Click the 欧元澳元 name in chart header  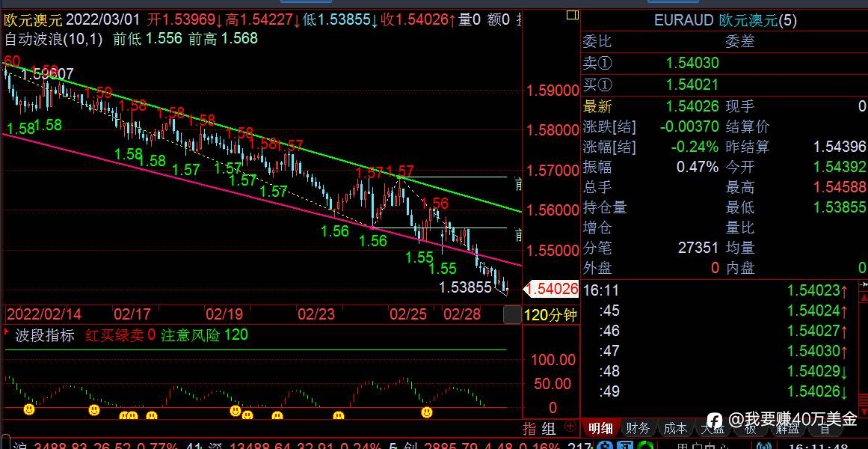pyautogui.click(x=33, y=21)
